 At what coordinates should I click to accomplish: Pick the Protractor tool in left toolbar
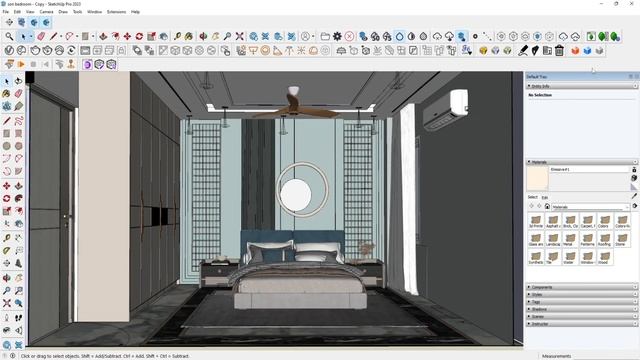point(7,251)
